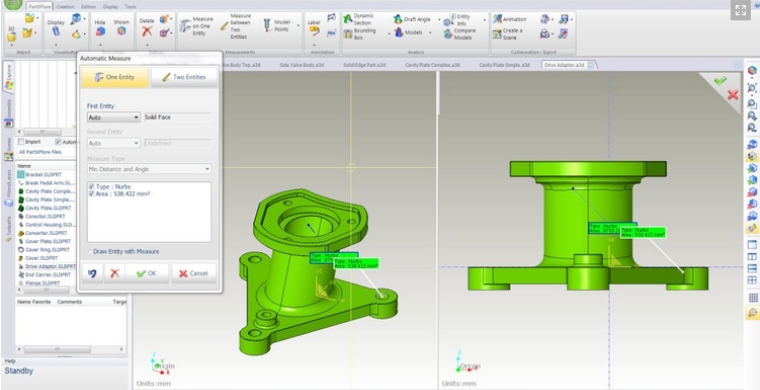Click the Cancel button in dialog
This screenshot has height=390, width=760.
193,273
